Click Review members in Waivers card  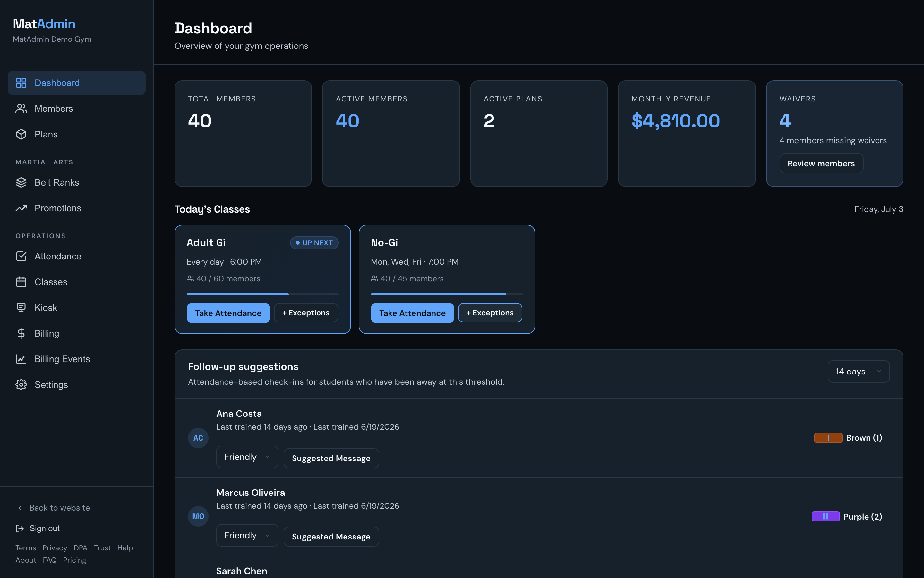pos(821,164)
